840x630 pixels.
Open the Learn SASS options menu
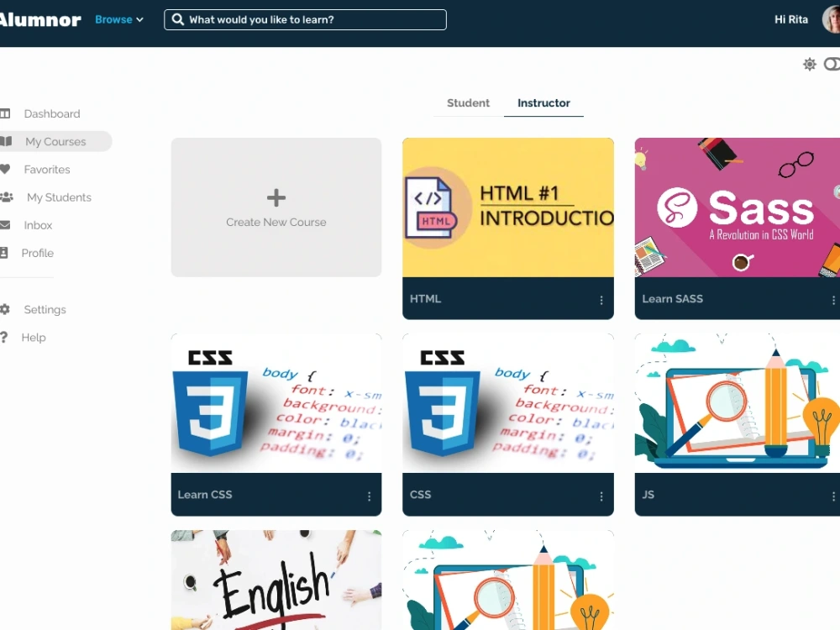833,300
